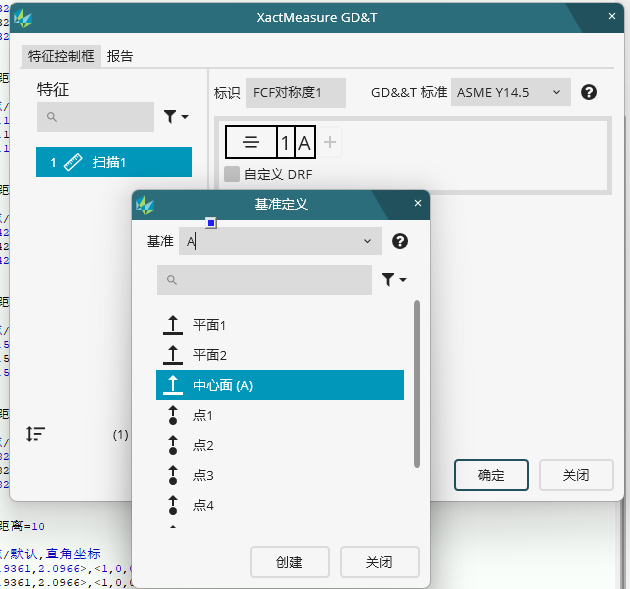Click the tolerance value cell 1
The width and height of the screenshot is (630, 589).
(285, 142)
